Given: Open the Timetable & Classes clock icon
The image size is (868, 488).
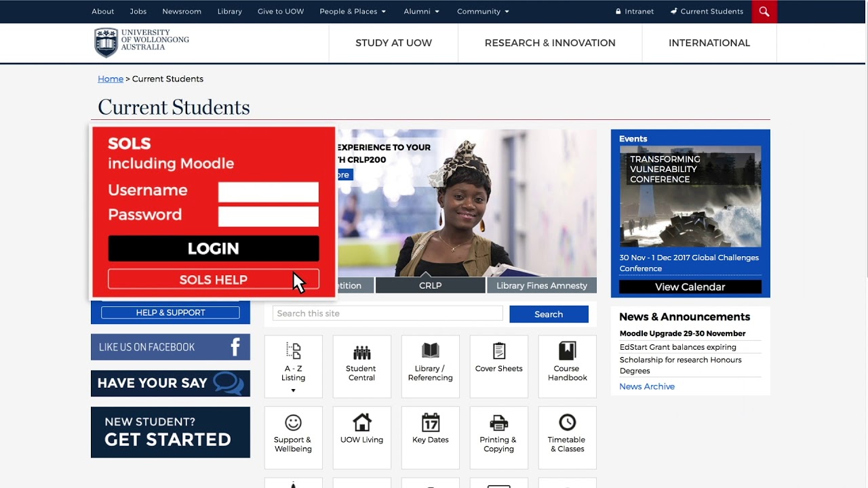Looking at the screenshot, I should [567, 422].
